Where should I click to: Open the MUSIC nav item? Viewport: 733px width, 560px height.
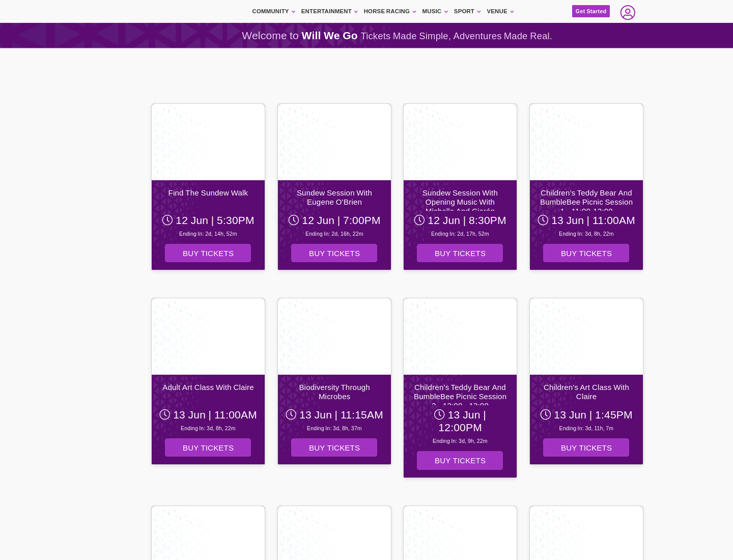pos(432,11)
